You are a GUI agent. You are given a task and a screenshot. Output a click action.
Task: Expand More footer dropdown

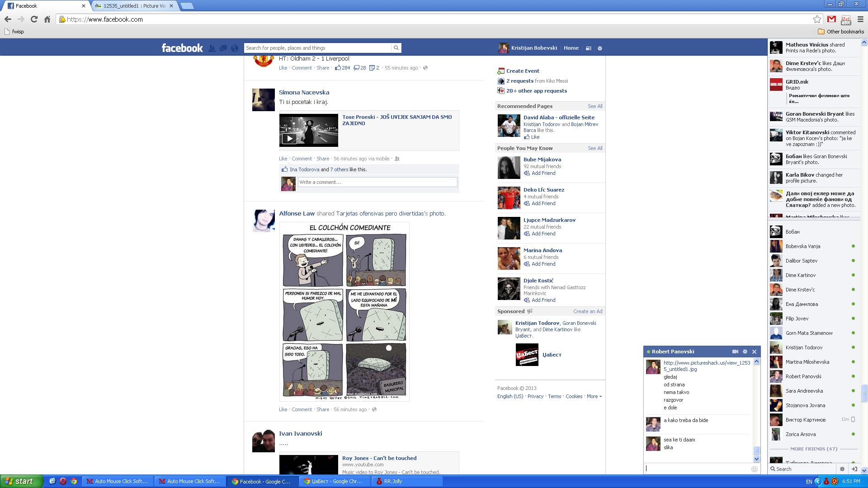[x=594, y=396]
